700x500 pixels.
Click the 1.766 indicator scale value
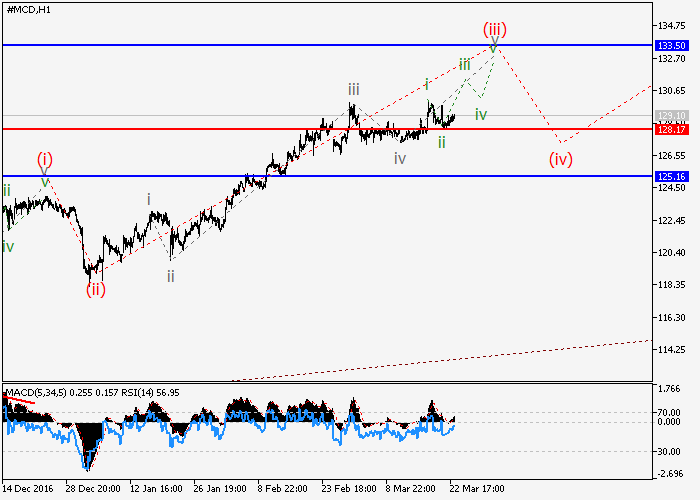(x=669, y=389)
